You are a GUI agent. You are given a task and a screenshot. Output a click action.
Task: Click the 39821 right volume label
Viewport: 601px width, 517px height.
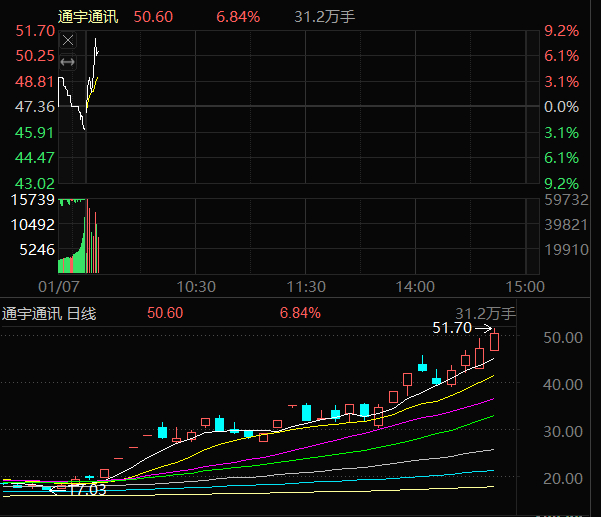pyautogui.click(x=566, y=225)
